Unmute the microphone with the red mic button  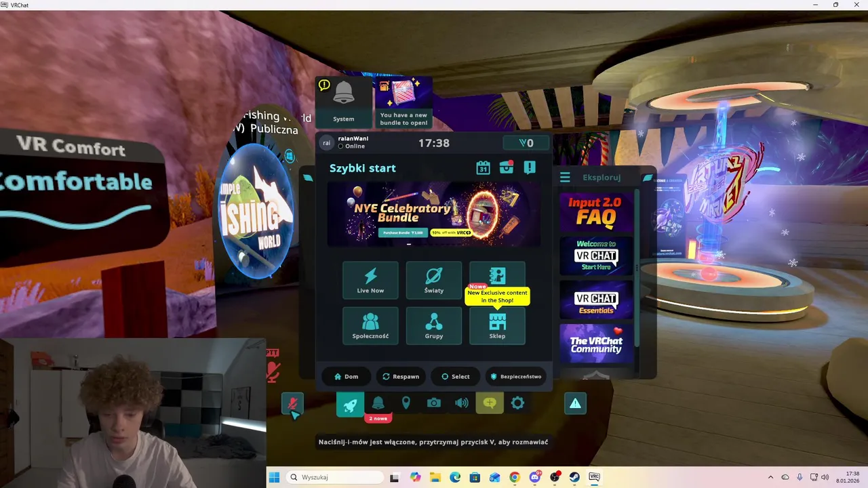pos(293,404)
